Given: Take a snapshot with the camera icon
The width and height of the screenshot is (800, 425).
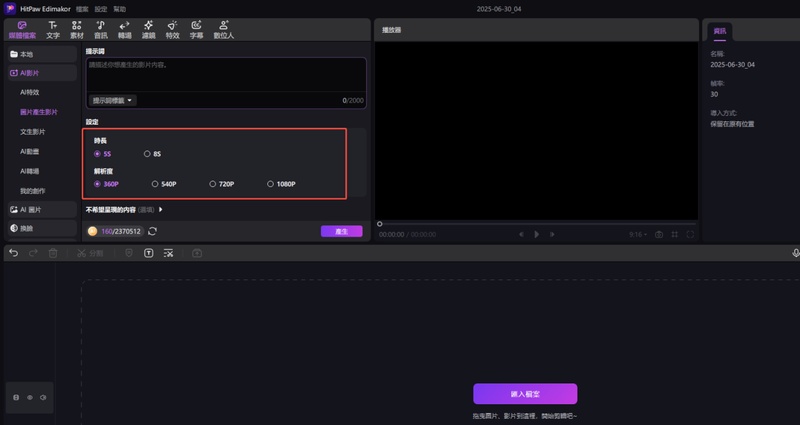Looking at the screenshot, I should 659,234.
